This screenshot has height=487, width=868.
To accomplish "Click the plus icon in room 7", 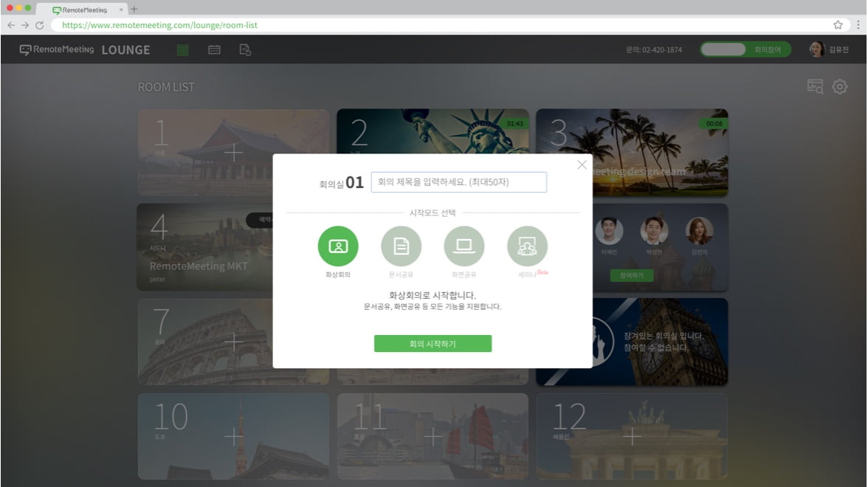I will point(233,342).
